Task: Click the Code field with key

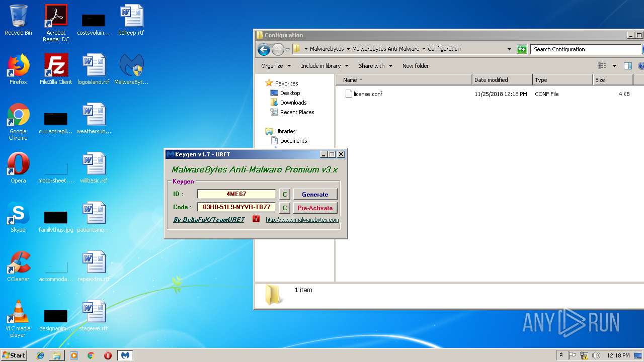Action: tap(236, 207)
